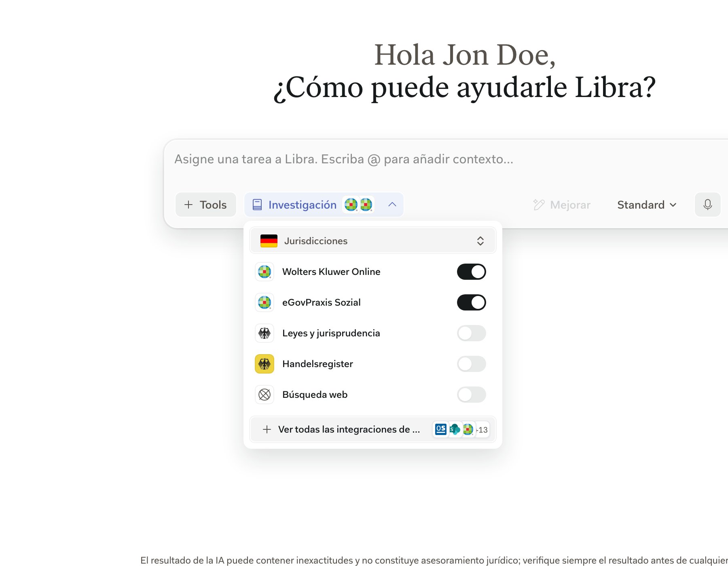Select the eGovPraxis Sozial label text

pos(321,302)
